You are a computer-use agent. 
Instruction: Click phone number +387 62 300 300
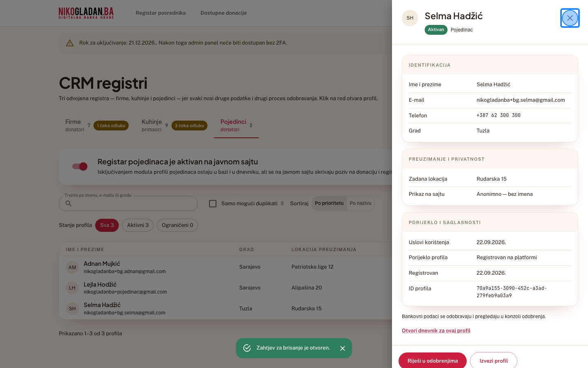coord(499,115)
